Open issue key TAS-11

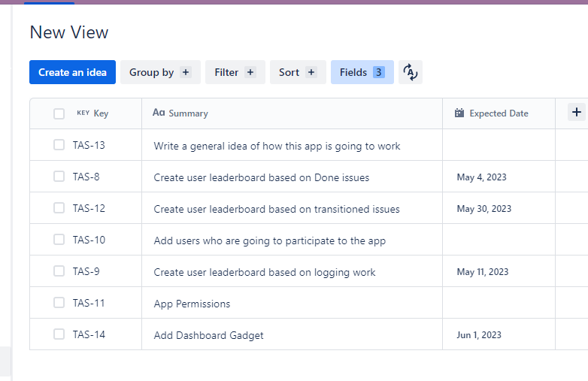(x=89, y=303)
